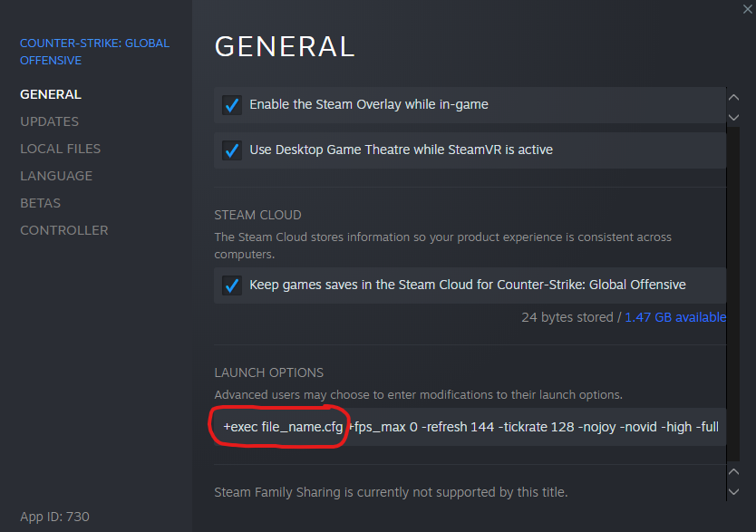
Task: Click the Counter-Strike: Global Offensive title
Action: pyautogui.click(x=94, y=52)
